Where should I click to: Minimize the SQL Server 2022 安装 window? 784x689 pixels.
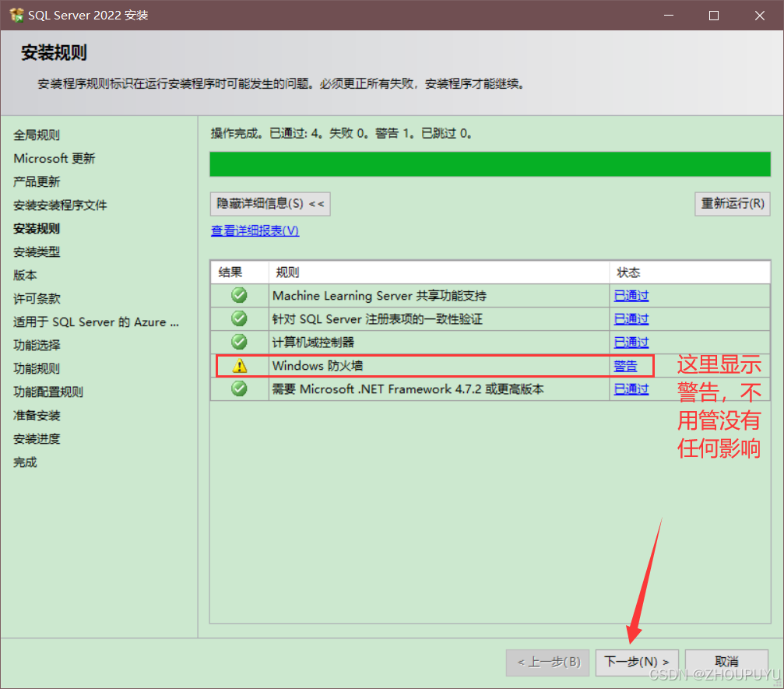pyautogui.click(x=669, y=16)
